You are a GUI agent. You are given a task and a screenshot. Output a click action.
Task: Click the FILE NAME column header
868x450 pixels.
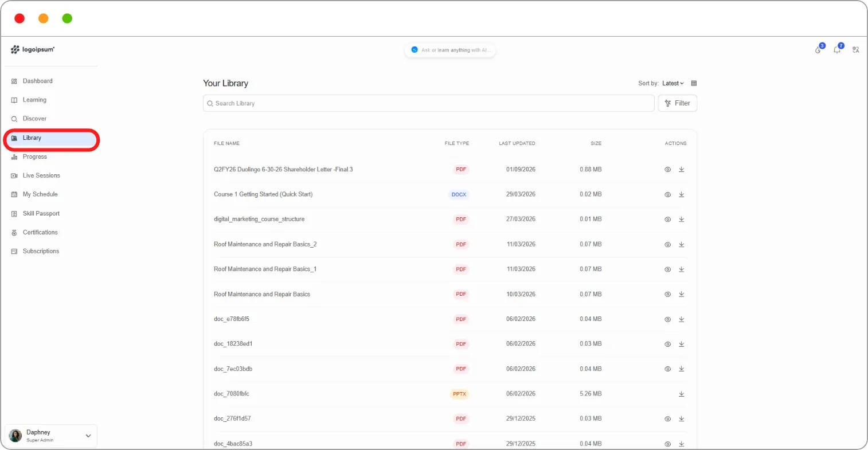(226, 143)
